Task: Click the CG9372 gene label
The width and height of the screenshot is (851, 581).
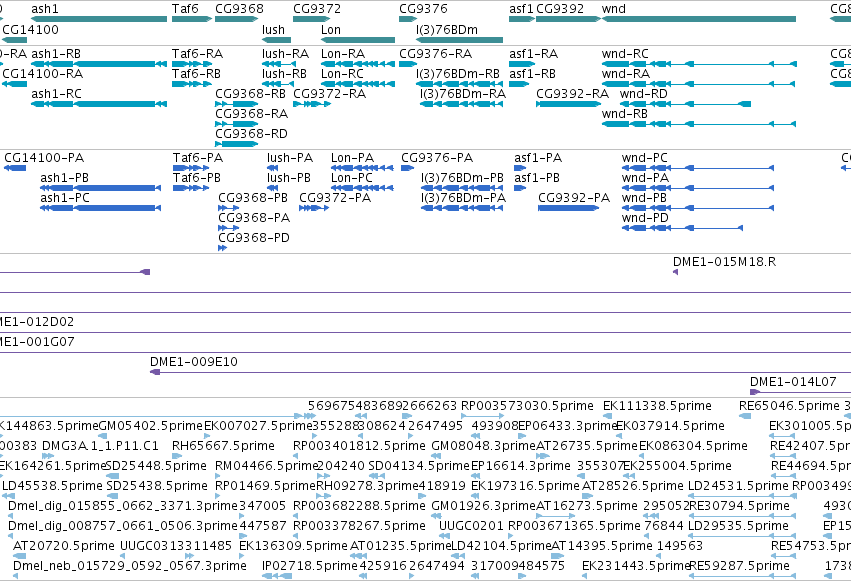Action: pyautogui.click(x=317, y=9)
